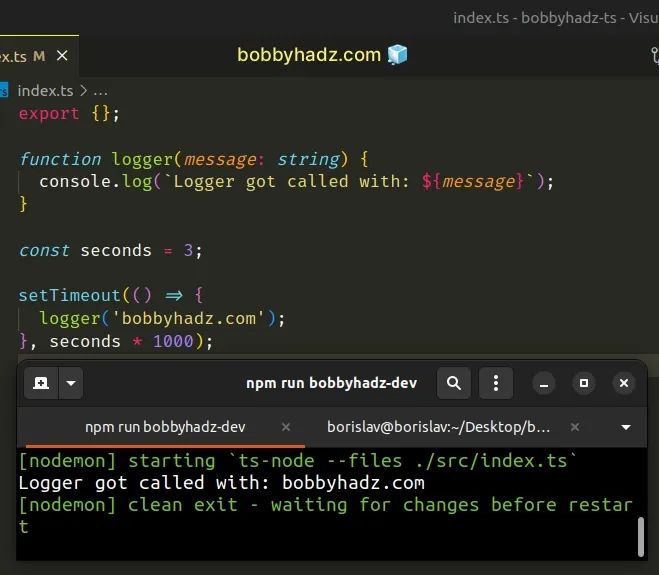This screenshot has width=659, height=575.
Task: Minimize the terminal window
Action: click(544, 383)
